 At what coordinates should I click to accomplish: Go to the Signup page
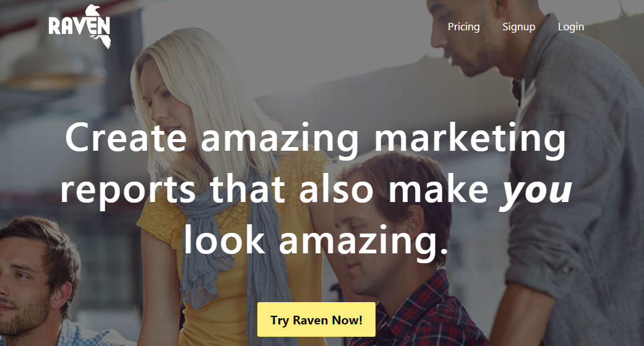coord(519,27)
